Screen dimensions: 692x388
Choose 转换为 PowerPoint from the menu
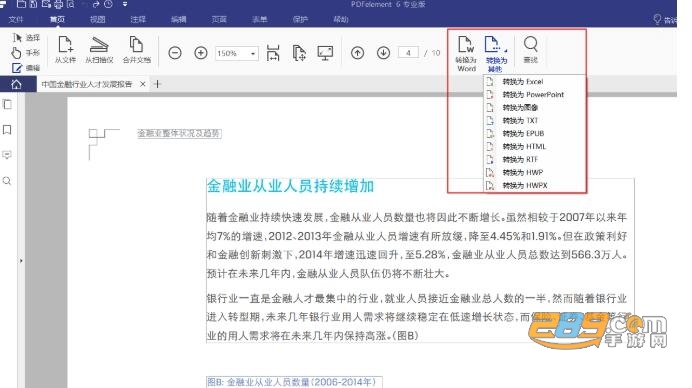[x=535, y=94]
